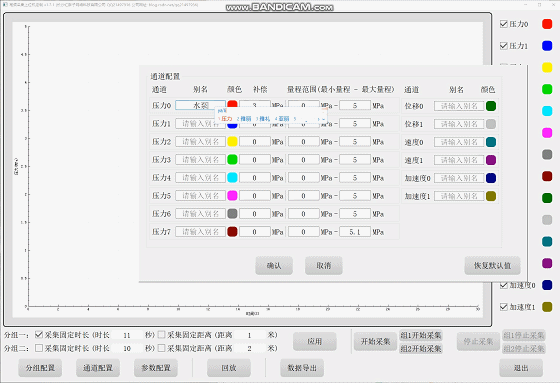Click the olive legend swatch beside the 加速度1 checkbox

(547, 307)
